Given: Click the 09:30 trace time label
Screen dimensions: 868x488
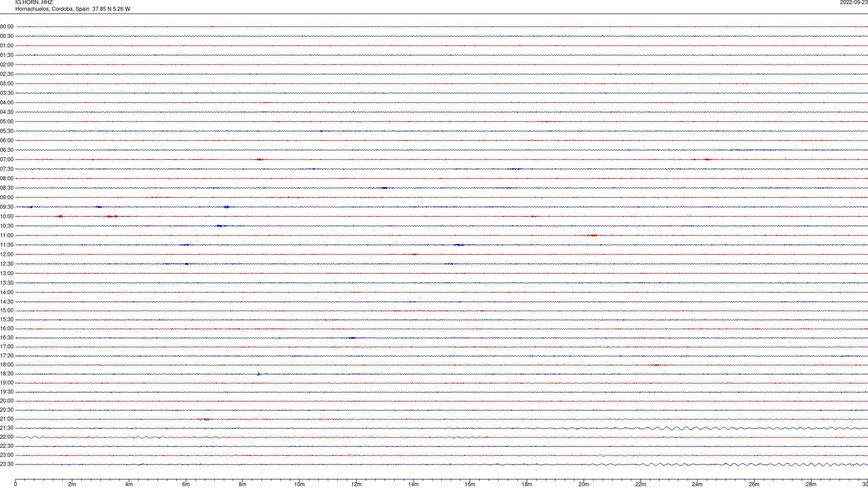Looking at the screenshot, I should click(x=7, y=207).
